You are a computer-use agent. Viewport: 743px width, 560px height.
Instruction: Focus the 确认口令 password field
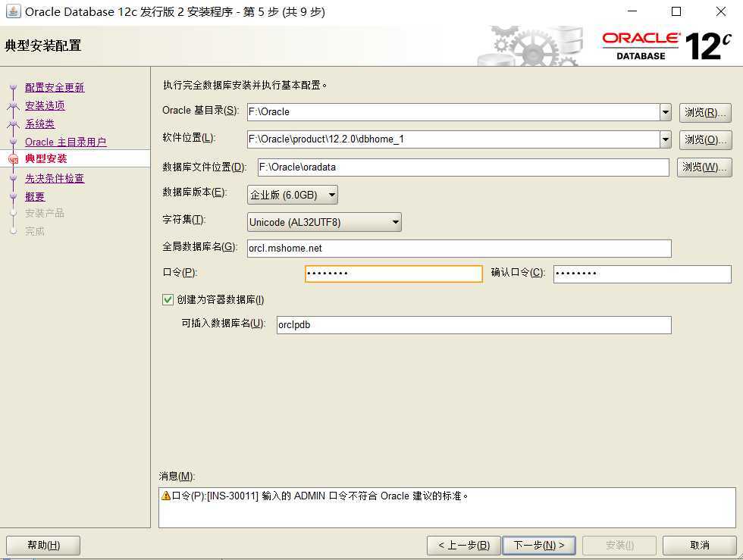click(642, 274)
